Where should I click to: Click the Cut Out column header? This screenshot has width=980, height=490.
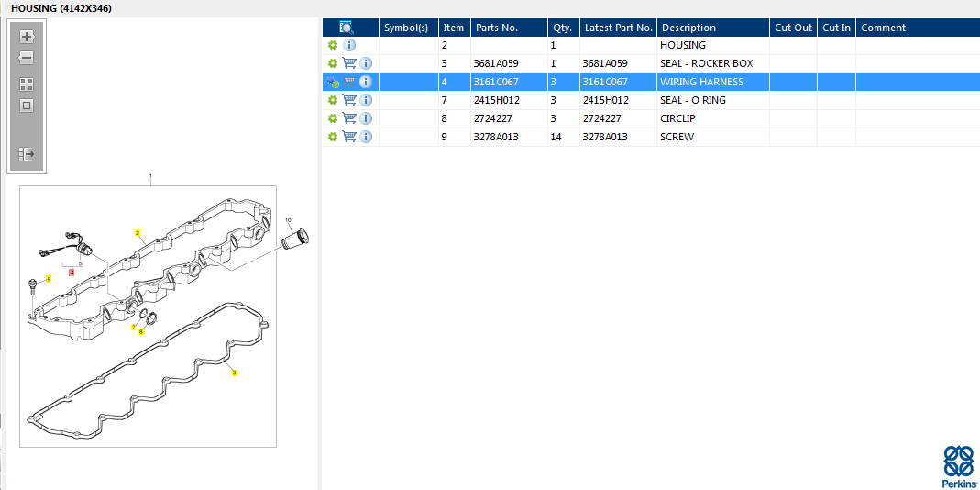(793, 28)
